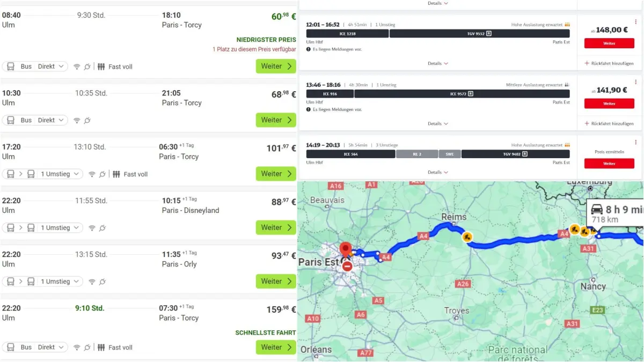Click the "Fast voll" passenger icon on the 22:20 row

point(101,347)
